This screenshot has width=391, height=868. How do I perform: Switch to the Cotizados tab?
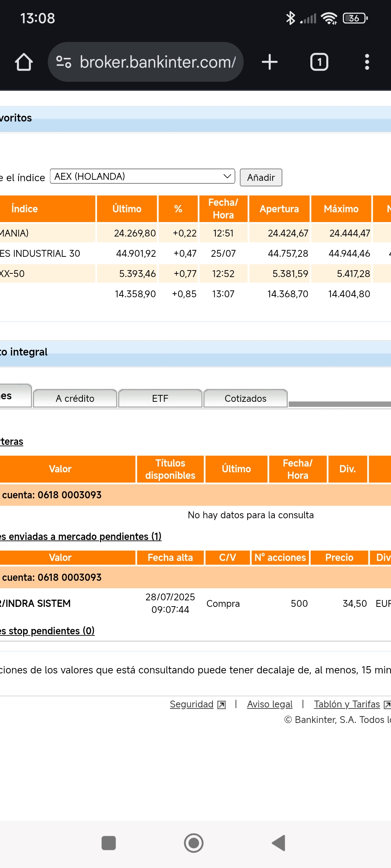point(245,398)
